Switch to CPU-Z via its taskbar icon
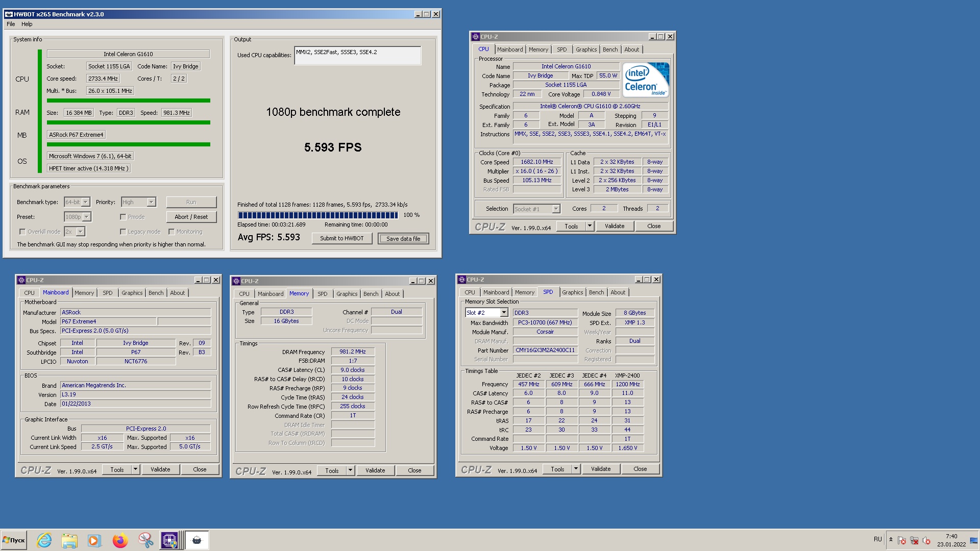 (x=170, y=540)
